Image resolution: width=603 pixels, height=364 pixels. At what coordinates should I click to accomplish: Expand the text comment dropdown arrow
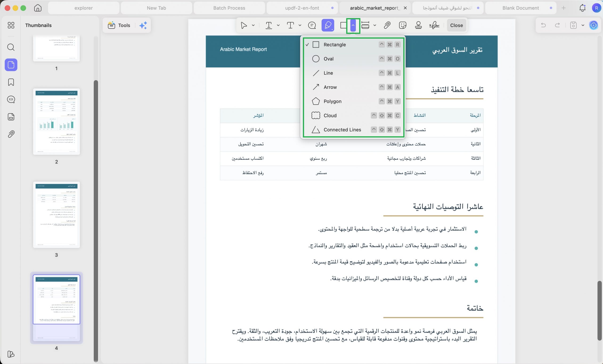(x=300, y=25)
